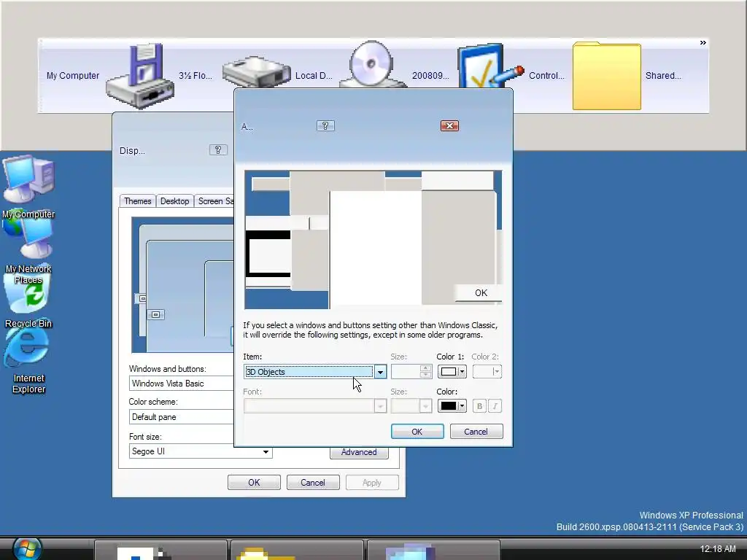This screenshot has height=560, width=747.
Task: Open the Windows and buttons dropdown
Action: 181,384
